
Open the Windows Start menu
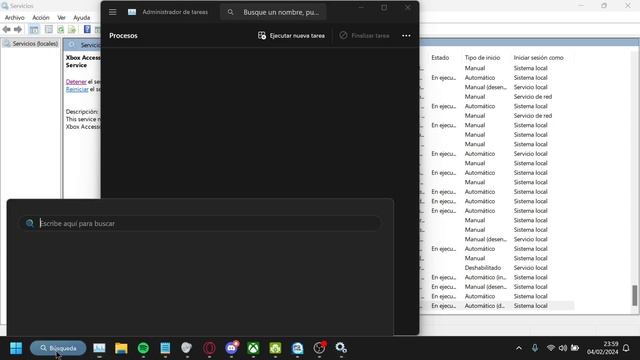pos(16,348)
